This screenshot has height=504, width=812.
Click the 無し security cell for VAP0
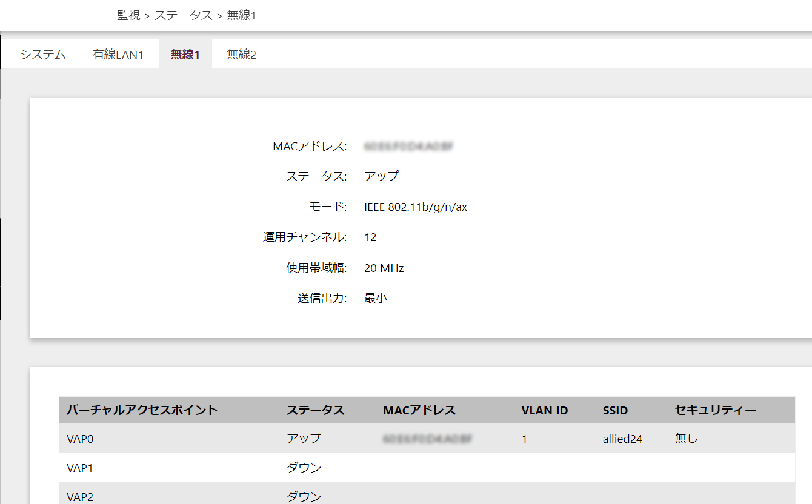click(686, 439)
